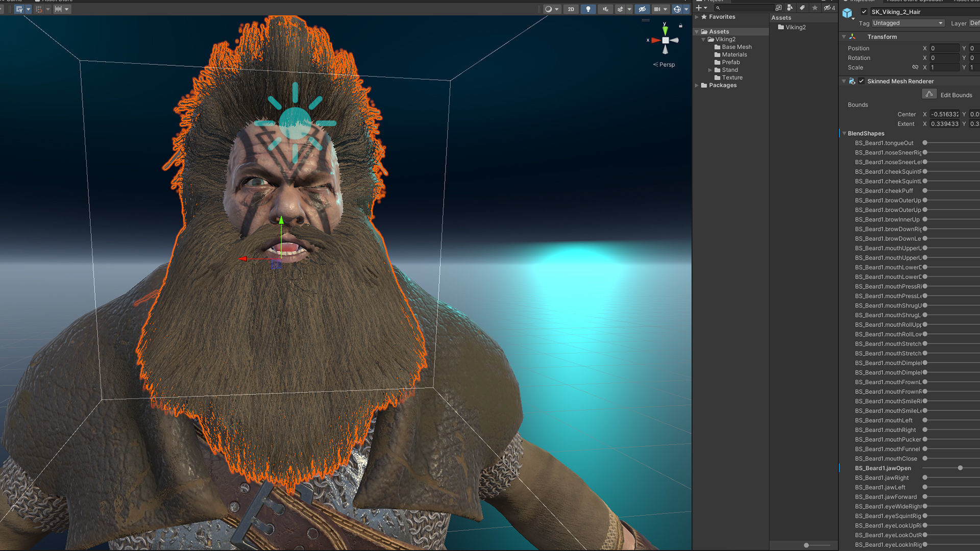The width and height of the screenshot is (980, 551).
Task: Open the Gizmos dropdown arrow
Action: point(686,9)
